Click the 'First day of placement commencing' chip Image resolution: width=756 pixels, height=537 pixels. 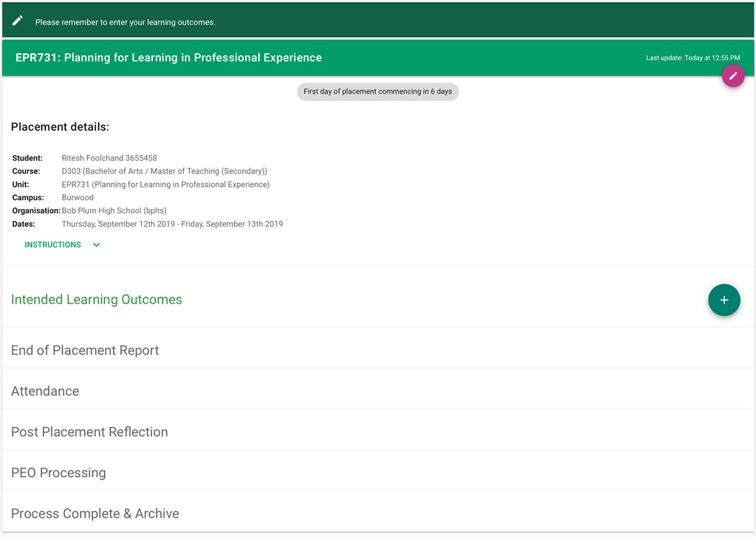point(377,91)
